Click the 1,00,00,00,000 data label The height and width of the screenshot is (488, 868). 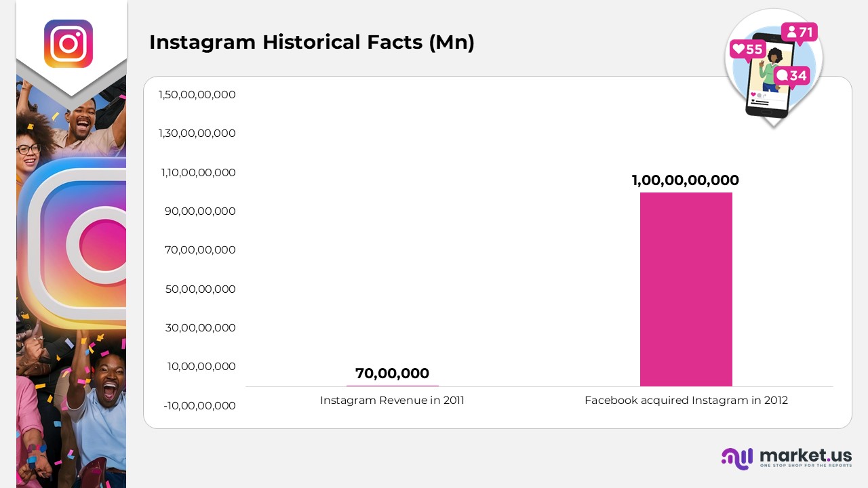pos(685,180)
